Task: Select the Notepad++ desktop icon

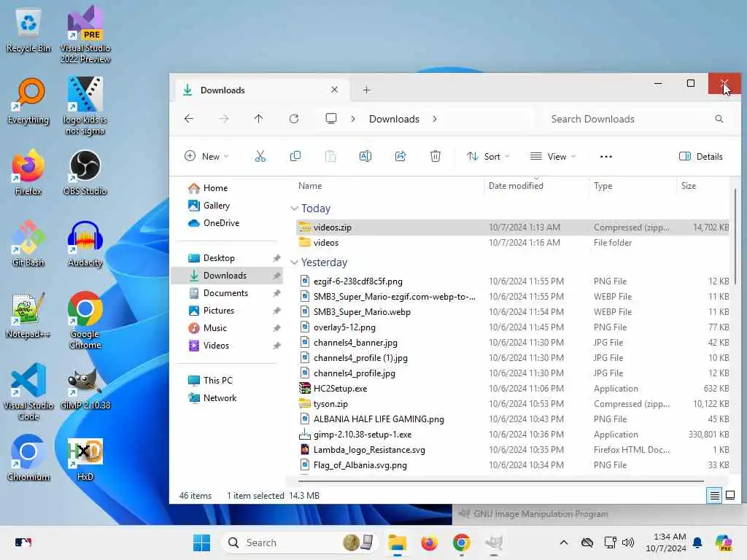Action: pyautogui.click(x=28, y=315)
